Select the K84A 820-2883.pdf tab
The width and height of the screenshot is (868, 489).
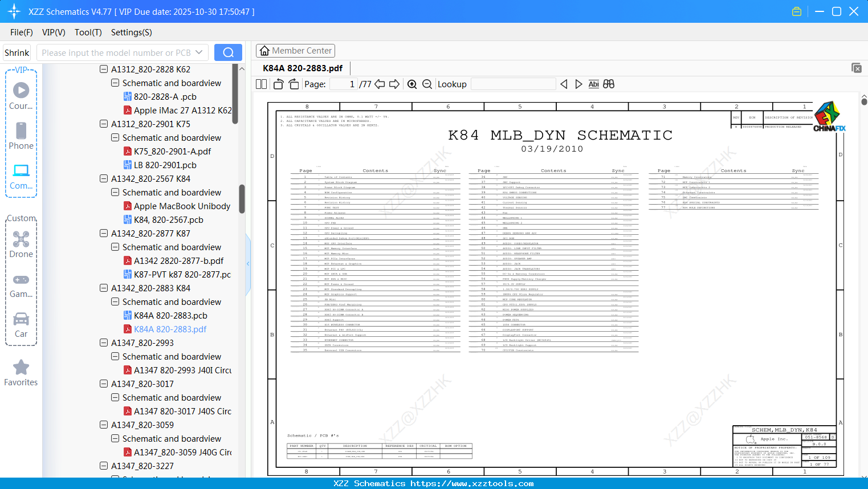[x=303, y=68]
